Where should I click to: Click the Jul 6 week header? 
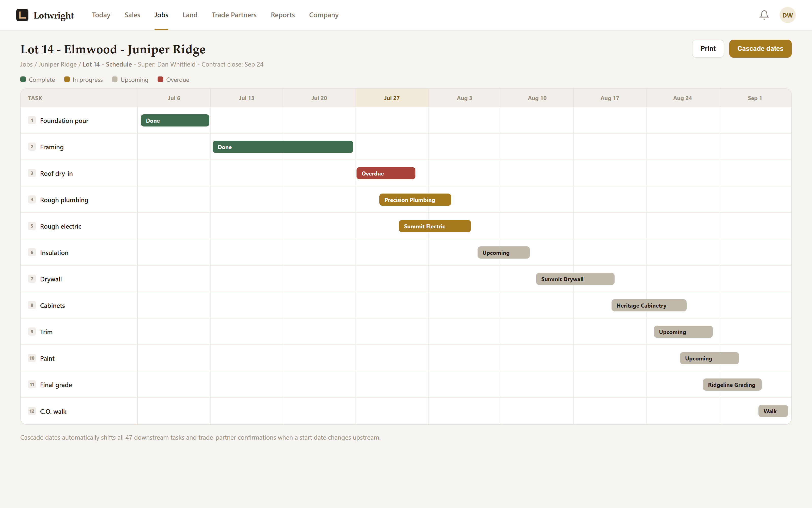pyautogui.click(x=174, y=98)
